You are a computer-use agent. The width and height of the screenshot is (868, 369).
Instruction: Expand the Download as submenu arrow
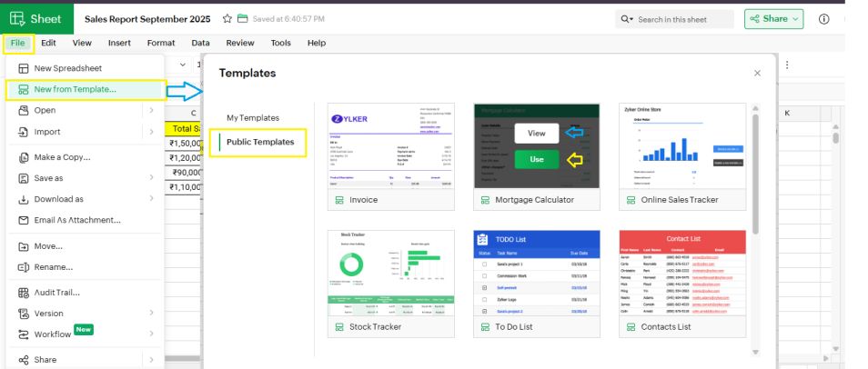pyautogui.click(x=151, y=198)
